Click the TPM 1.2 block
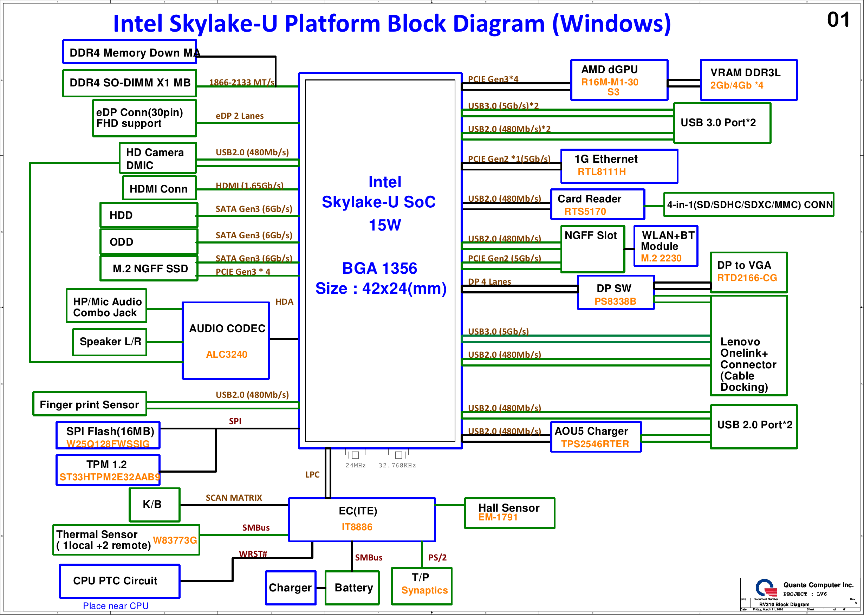 [108, 470]
